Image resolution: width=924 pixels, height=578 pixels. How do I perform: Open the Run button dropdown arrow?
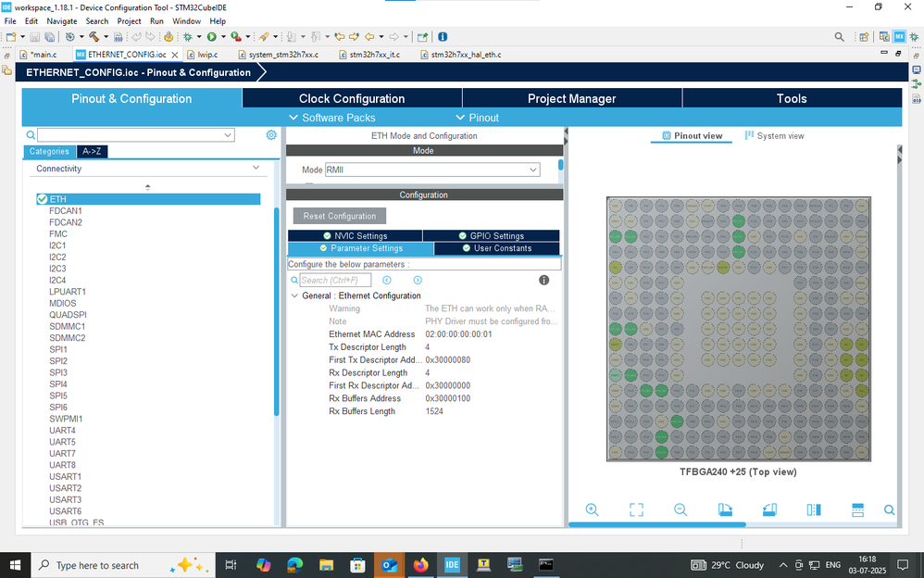pos(223,36)
